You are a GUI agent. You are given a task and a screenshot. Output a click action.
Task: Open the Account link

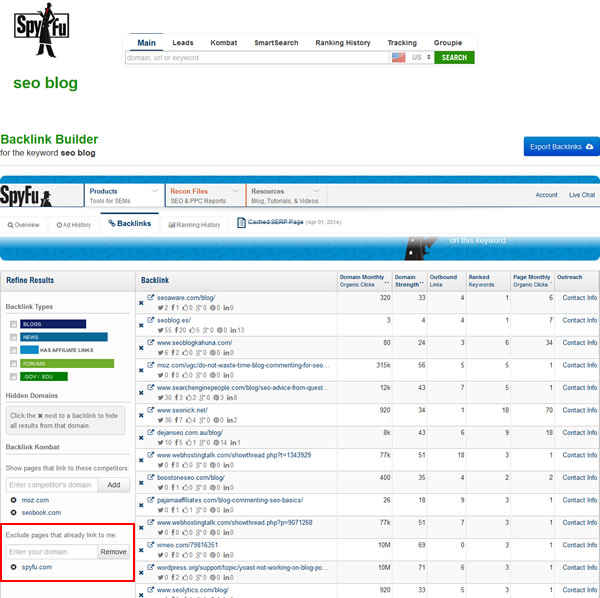tap(546, 195)
